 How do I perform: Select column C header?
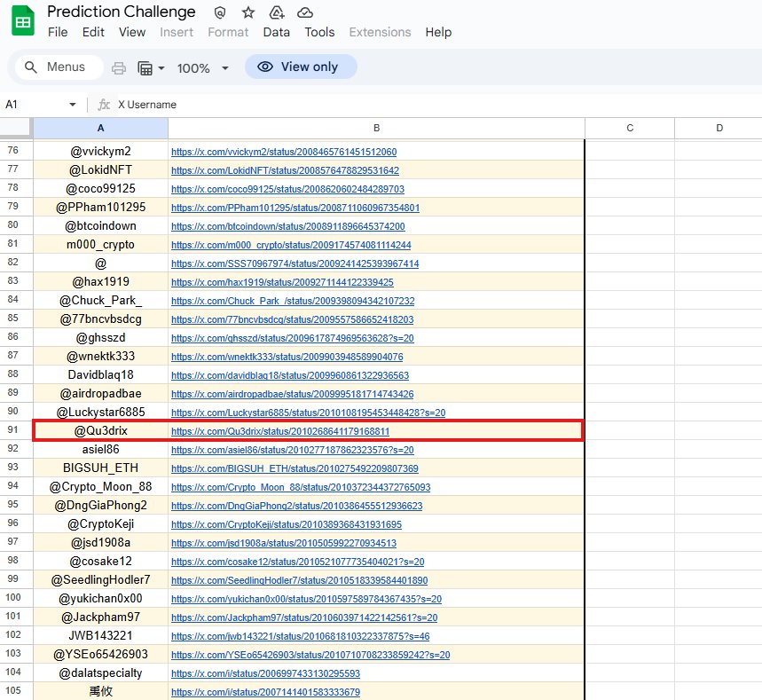[x=630, y=128]
